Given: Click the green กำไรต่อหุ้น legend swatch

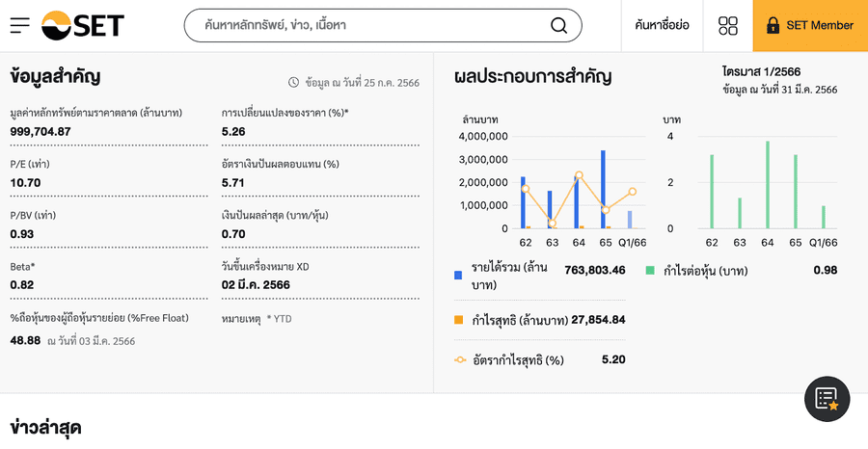Looking at the screenshot, I should (650, 271).
